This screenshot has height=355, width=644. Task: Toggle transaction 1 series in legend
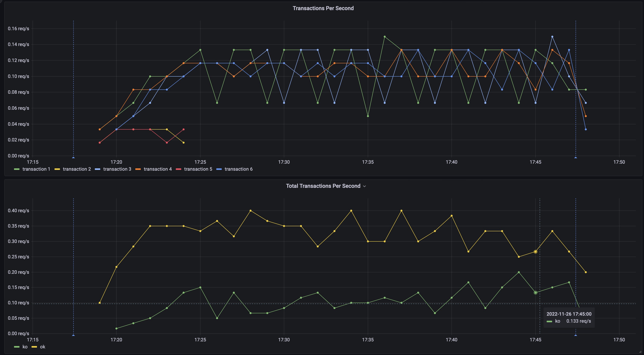tap(36, 169)
